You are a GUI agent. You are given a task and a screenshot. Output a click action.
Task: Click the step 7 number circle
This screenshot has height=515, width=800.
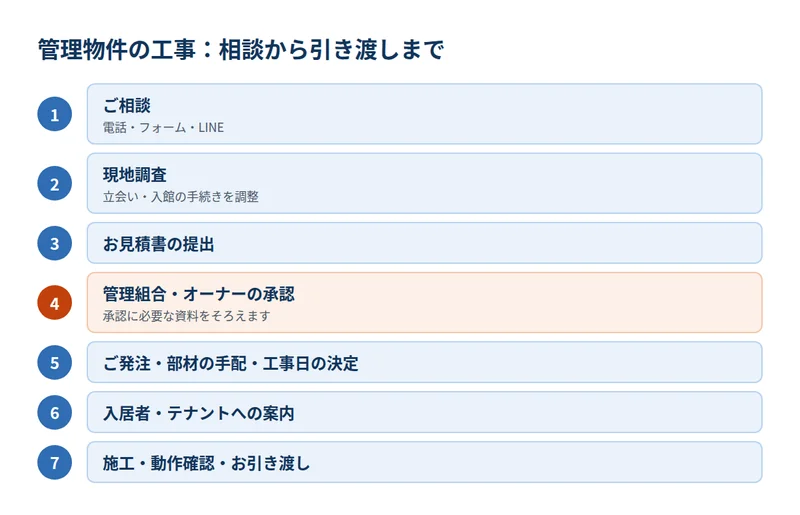(x=55, y=462)
